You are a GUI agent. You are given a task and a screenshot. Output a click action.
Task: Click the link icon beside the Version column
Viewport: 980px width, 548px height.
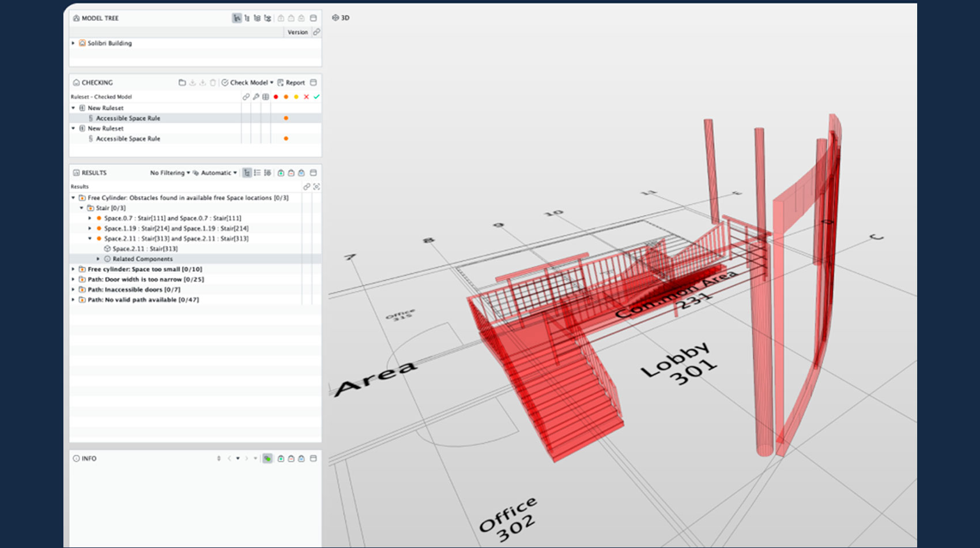pos(316,32)
